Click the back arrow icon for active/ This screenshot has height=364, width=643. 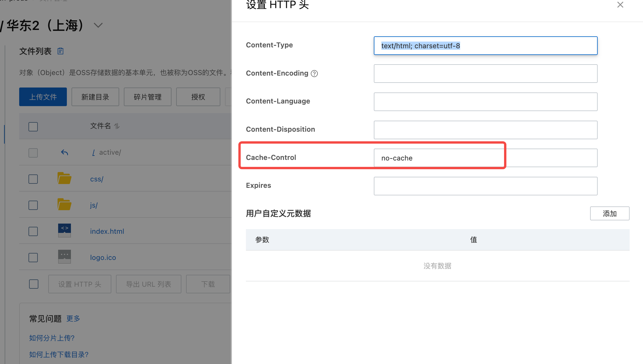[x=65, y=152]
